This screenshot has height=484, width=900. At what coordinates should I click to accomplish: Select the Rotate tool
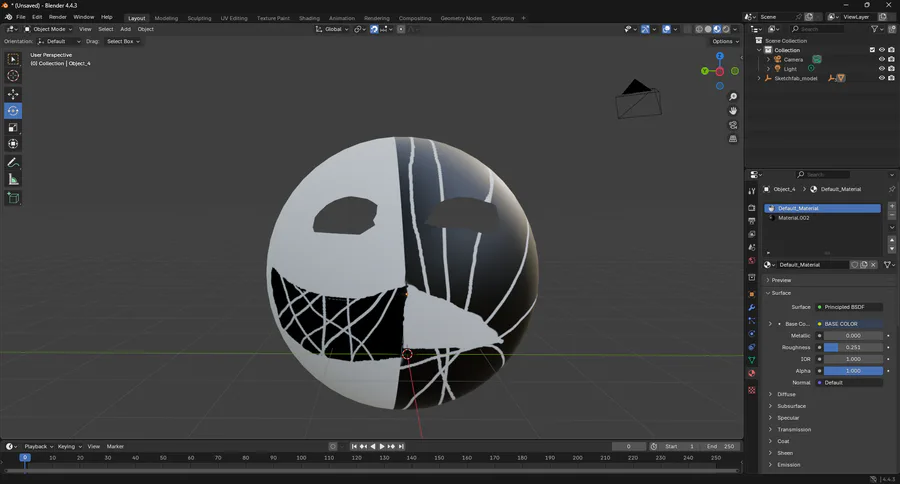click(x=13, y=111)
